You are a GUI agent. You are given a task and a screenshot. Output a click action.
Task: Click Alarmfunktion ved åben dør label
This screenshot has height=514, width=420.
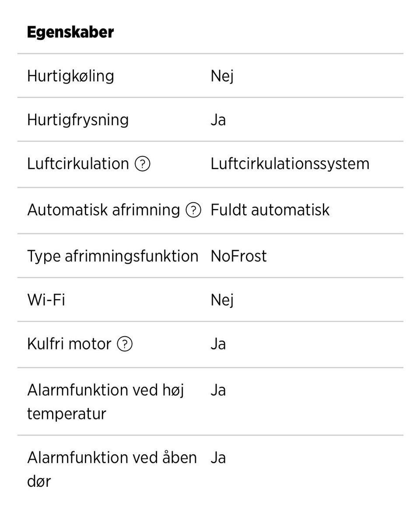click(112, 469)
